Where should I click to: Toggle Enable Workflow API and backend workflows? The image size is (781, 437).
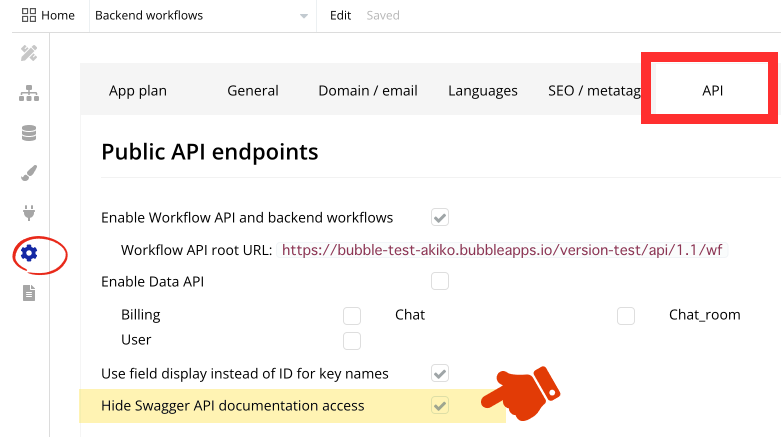440,217
